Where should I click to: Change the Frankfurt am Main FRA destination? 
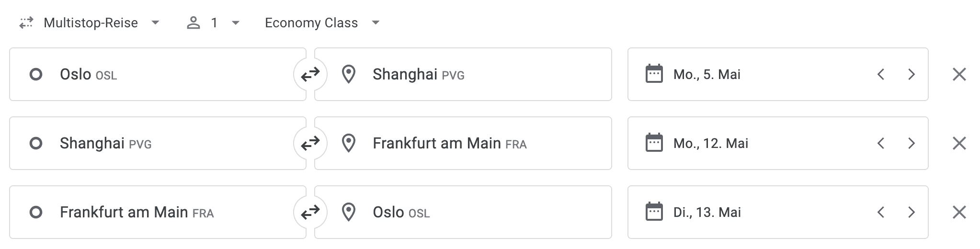click(463, 143)
